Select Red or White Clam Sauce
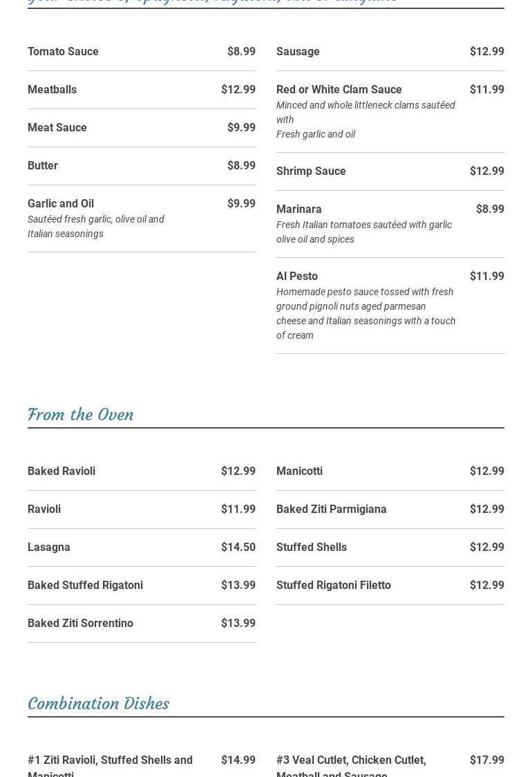532x777 pixels. 339,90
